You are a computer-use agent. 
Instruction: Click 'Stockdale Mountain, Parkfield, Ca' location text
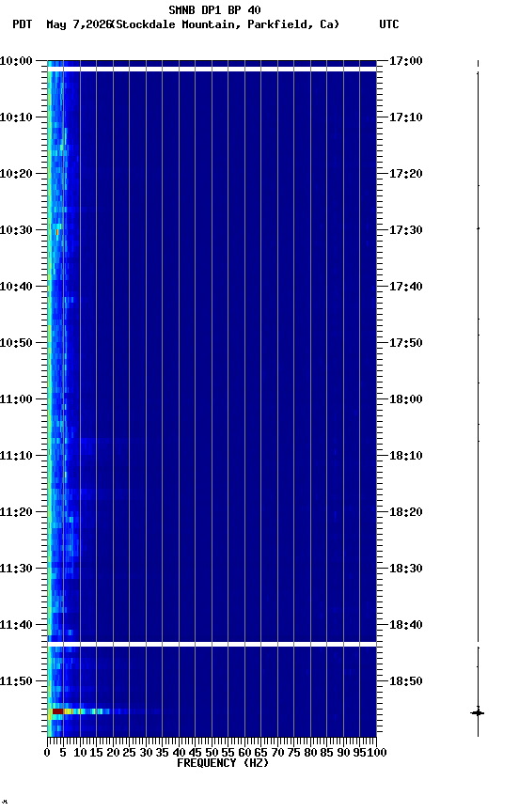point(225,24)
